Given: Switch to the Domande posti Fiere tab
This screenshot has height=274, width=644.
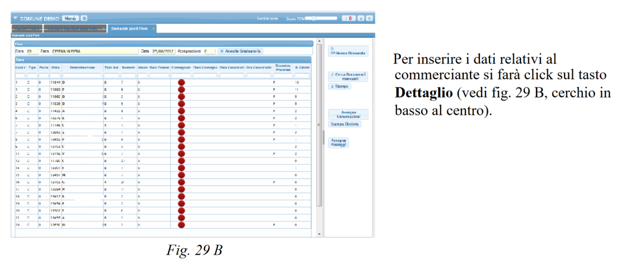Looking at the screenshot, I should point(129,28).
